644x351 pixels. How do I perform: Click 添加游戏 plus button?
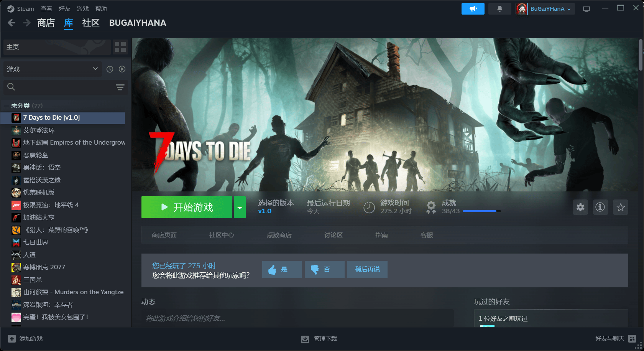25,339
